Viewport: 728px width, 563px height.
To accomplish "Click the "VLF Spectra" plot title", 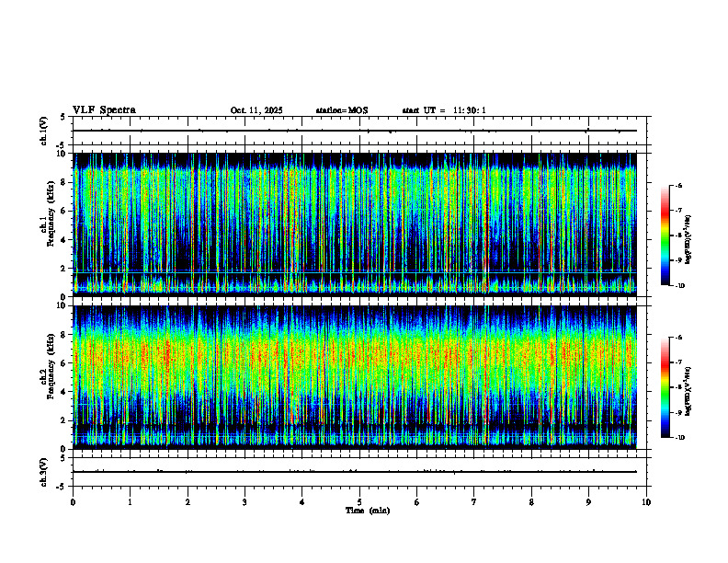I will click(104, 110).
